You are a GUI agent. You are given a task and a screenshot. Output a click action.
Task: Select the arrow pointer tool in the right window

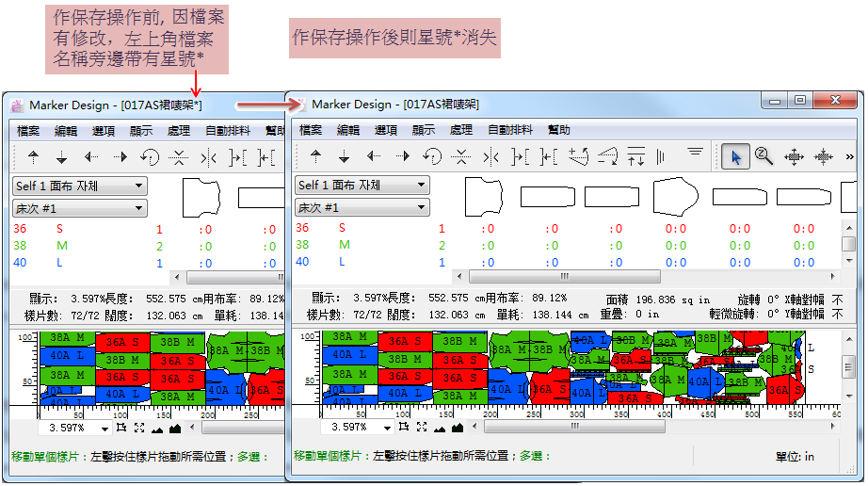[735, 157]
